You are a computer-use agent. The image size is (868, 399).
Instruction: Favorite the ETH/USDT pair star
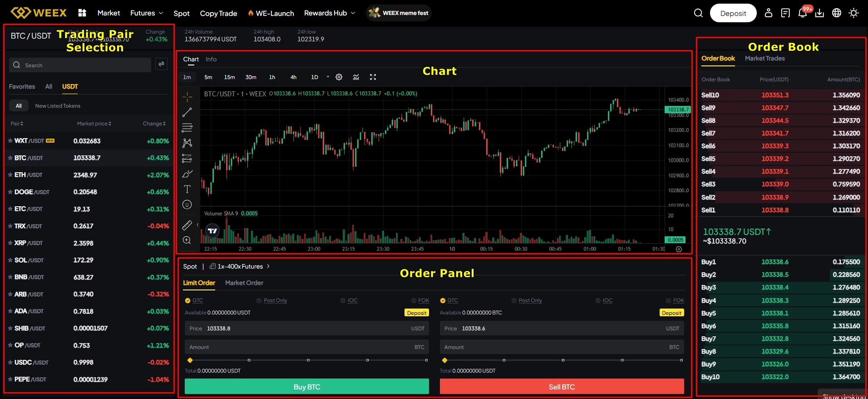click(x=10, y=175)
